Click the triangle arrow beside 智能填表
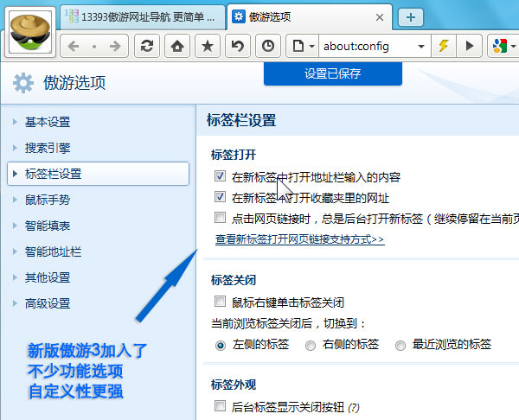This screenshot has height=420, width=519. [15, 226]
